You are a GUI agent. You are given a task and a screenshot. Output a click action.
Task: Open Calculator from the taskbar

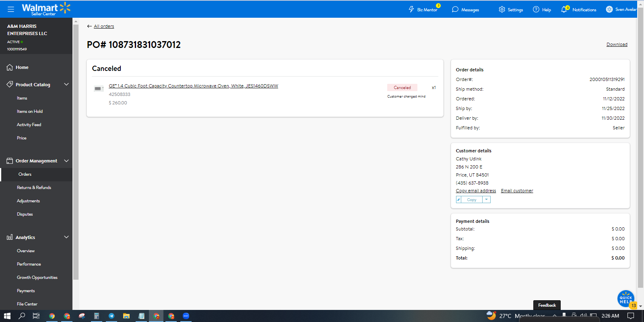pyautogui.click(x=97, y=316)
